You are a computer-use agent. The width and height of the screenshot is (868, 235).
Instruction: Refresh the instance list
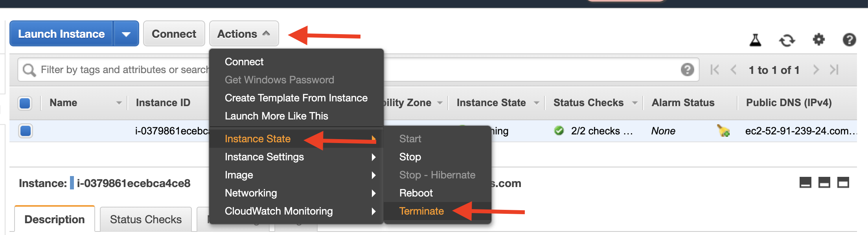point(787,40)
